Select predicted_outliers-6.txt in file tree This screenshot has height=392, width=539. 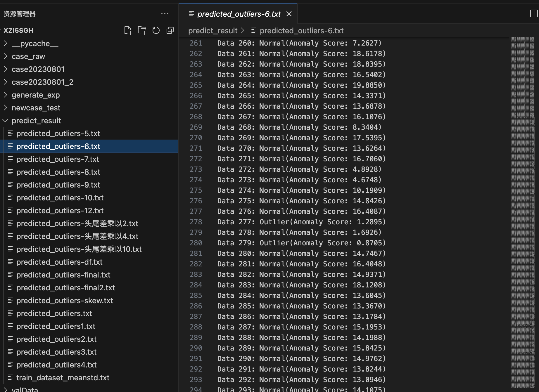(x=89, y=146)
